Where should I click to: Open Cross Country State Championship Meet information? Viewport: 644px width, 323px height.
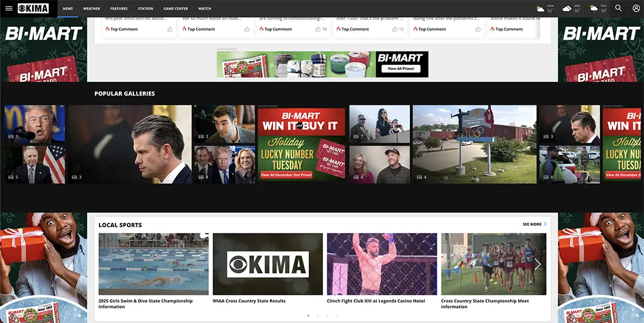[485, 304]
